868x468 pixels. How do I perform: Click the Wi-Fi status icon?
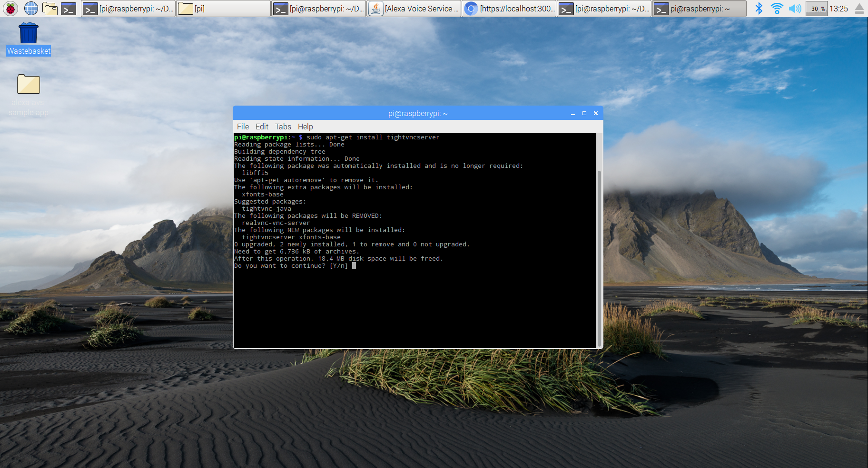coord(777,8)
